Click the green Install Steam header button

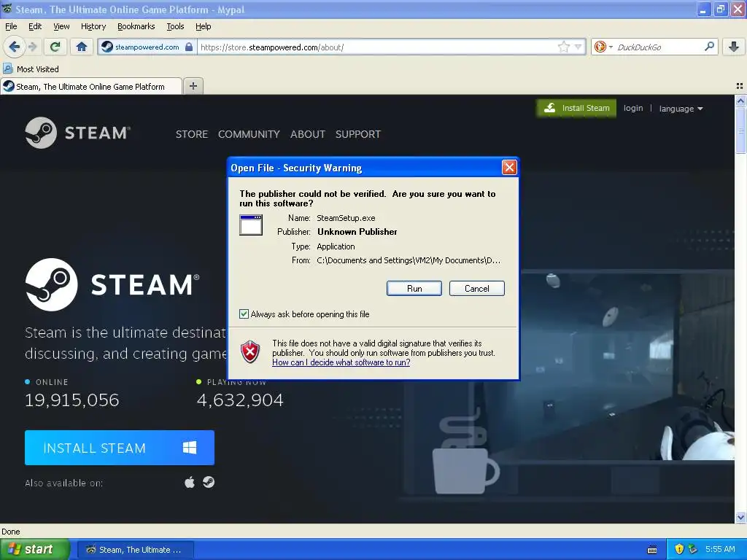(576, 108)
